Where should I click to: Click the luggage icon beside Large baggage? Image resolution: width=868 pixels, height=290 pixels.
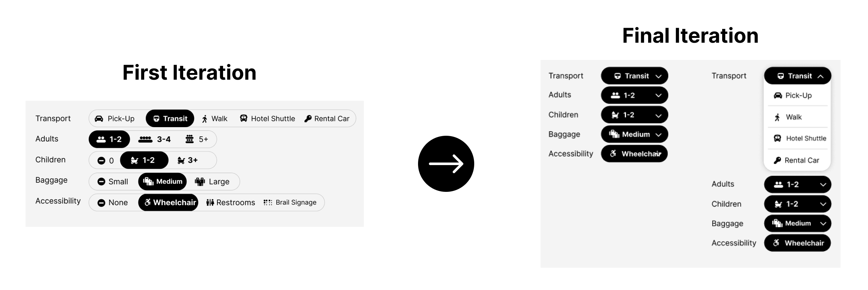[200, 182]
